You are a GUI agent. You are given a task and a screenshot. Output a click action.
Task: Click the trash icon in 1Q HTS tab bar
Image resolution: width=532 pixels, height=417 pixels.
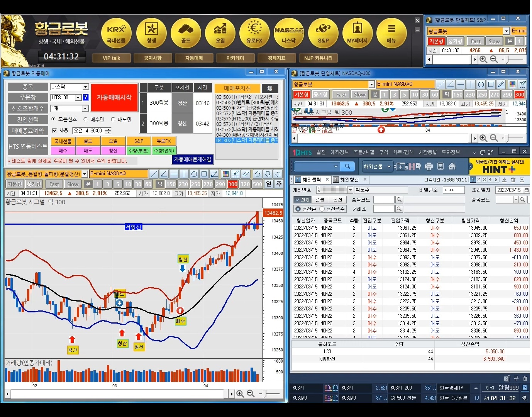tap(513, 180)
